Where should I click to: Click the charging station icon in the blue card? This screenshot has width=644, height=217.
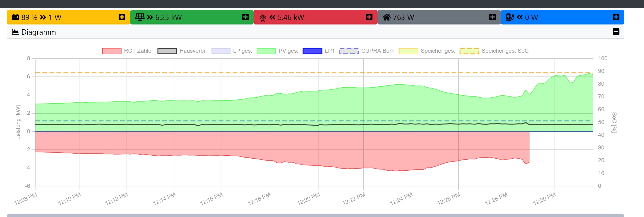(510, 17)
